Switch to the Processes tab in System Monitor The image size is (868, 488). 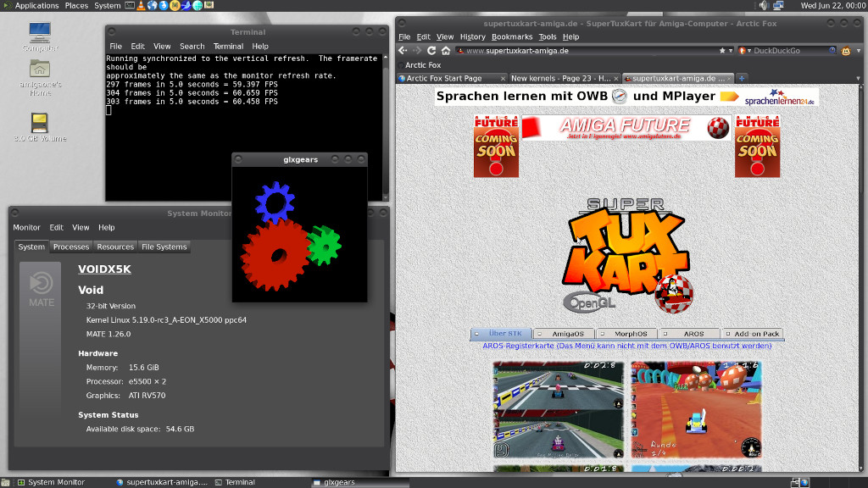(71, 247)
